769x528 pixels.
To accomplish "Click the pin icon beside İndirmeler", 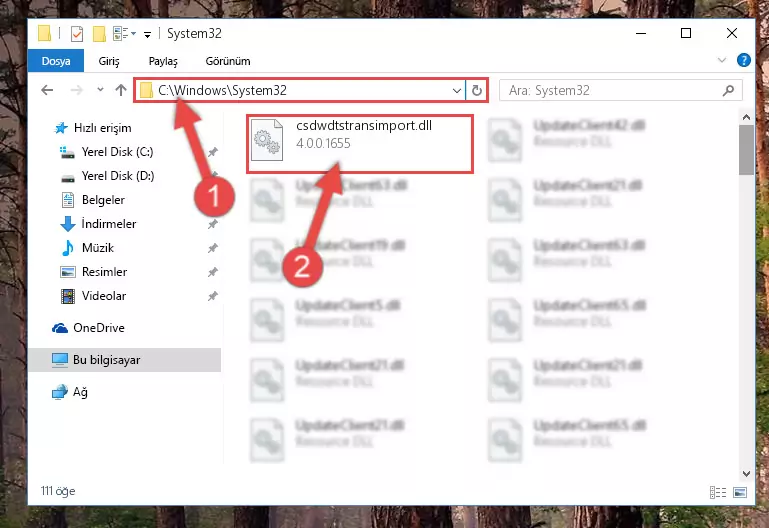I will (212, 224).
